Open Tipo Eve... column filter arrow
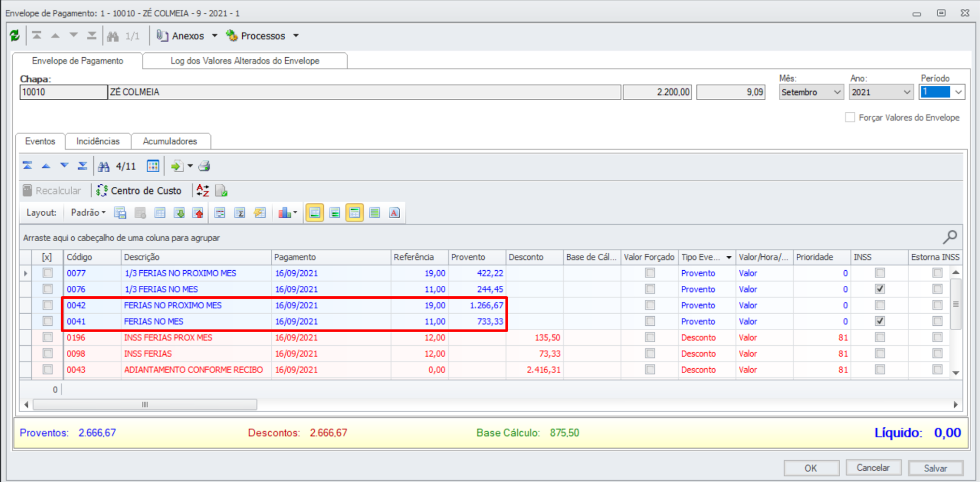Image resolution: width=980 pixels, height=482 pixels. point(729,257)
